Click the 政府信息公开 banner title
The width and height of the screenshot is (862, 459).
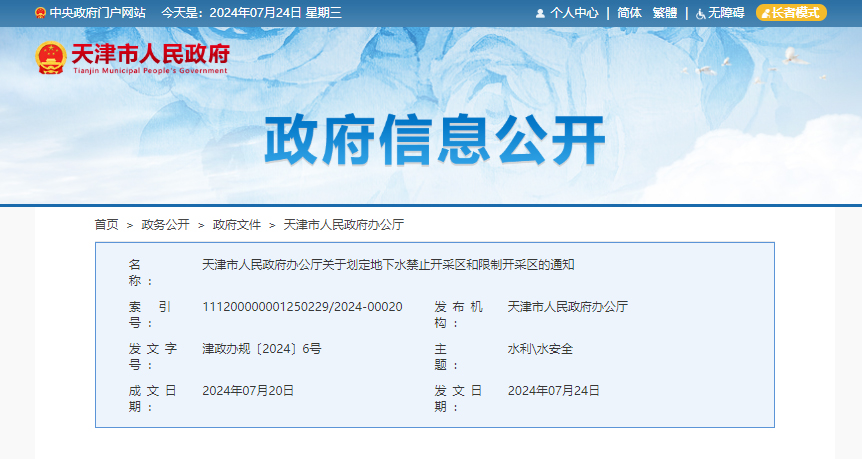pyautogui.click(x=435, y=141)
